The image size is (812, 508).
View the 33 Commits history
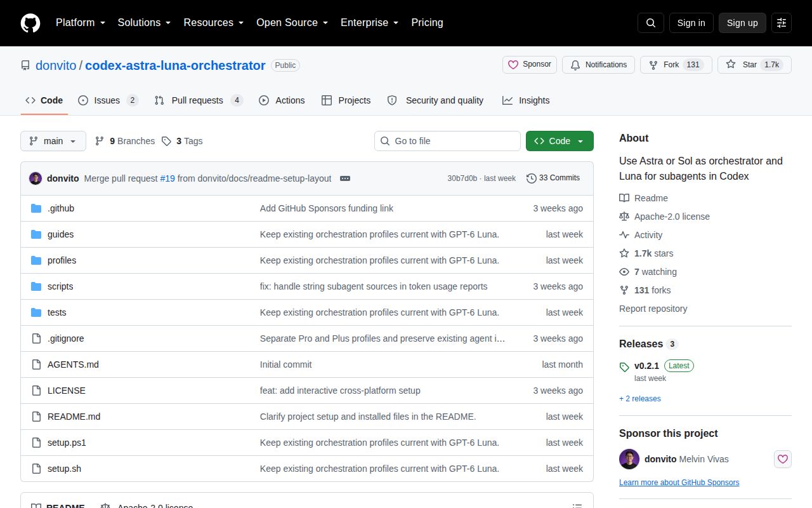[553, 178]
